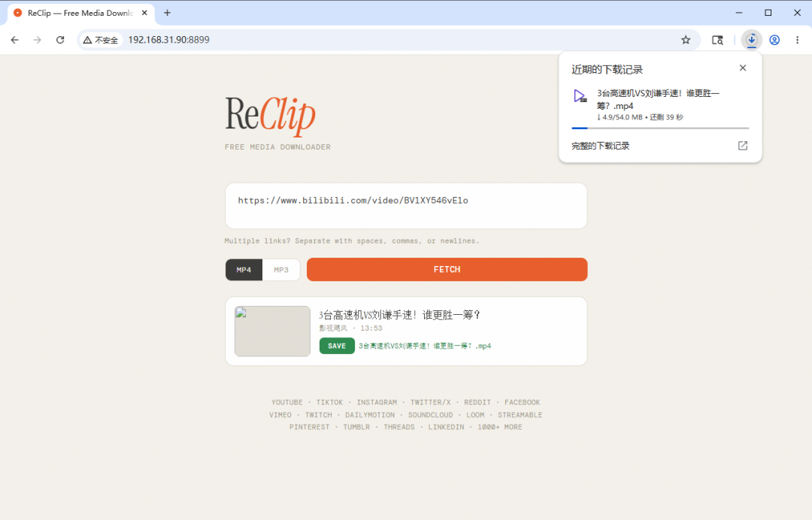Click the video thumbnail placeholder
Screen dimensions: 812x520
click(x=272, y=331)
